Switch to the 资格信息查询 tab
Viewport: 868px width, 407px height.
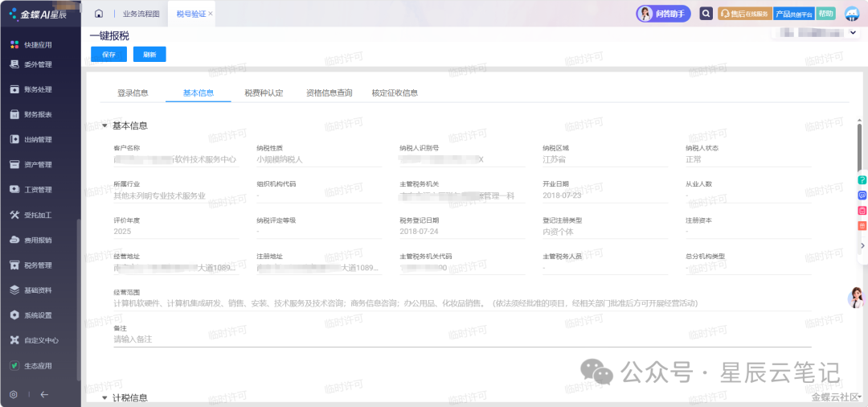tap(330, 93)
